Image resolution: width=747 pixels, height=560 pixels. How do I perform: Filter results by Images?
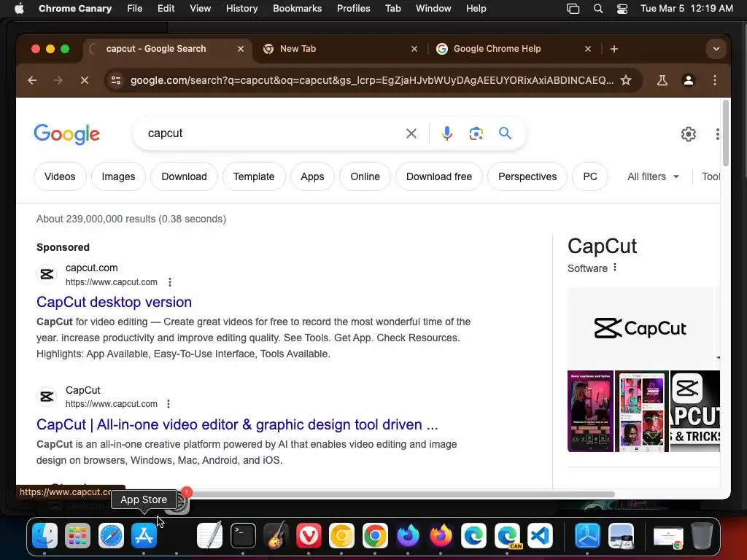(119, 176)
